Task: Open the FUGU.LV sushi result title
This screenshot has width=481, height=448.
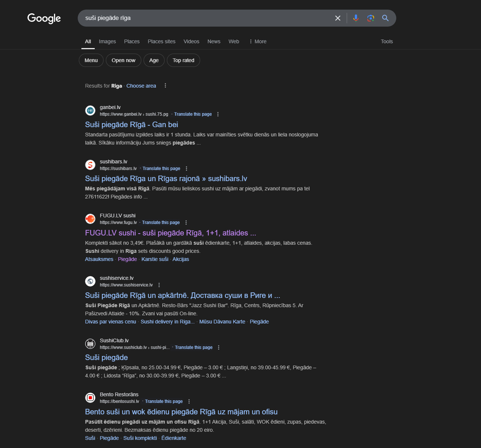Action: 171,233
